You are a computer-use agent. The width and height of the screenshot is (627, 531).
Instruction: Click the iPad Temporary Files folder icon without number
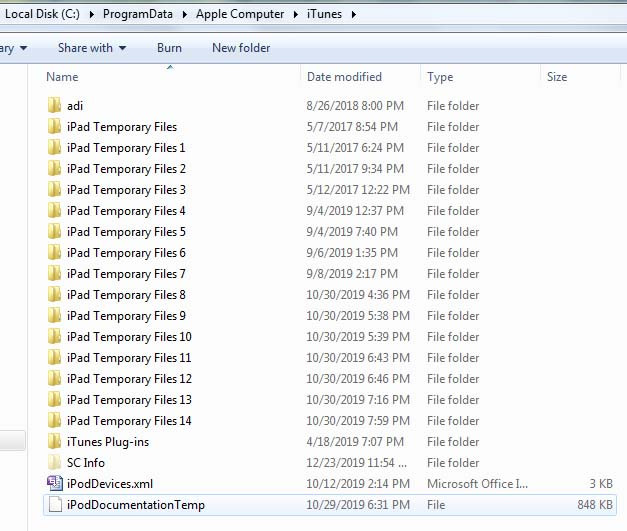coord(54,127)
